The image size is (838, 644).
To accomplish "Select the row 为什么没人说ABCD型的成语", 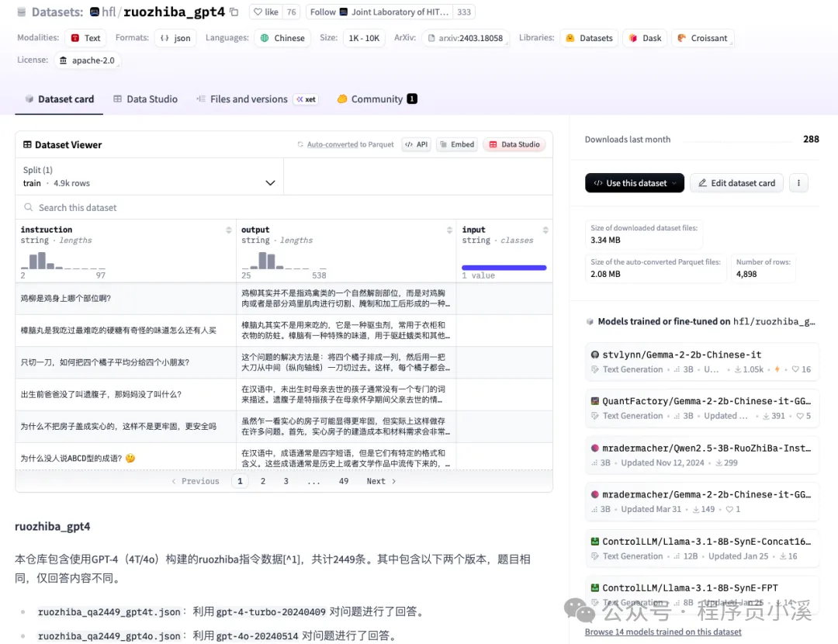I will point(284,458).
